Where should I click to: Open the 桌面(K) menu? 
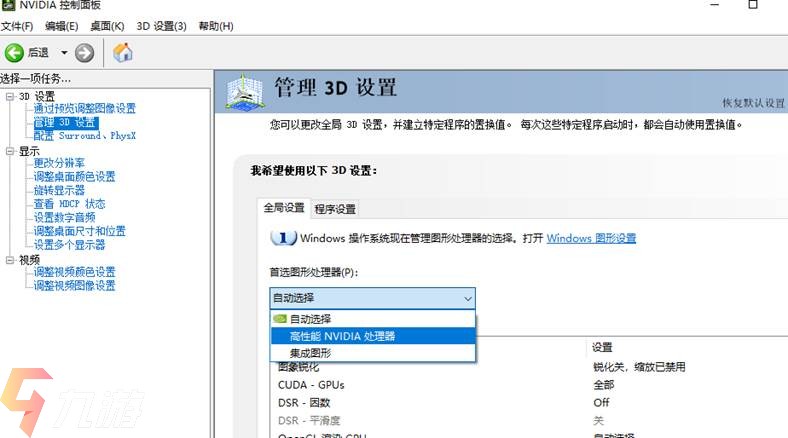click(x=107, y=26)
